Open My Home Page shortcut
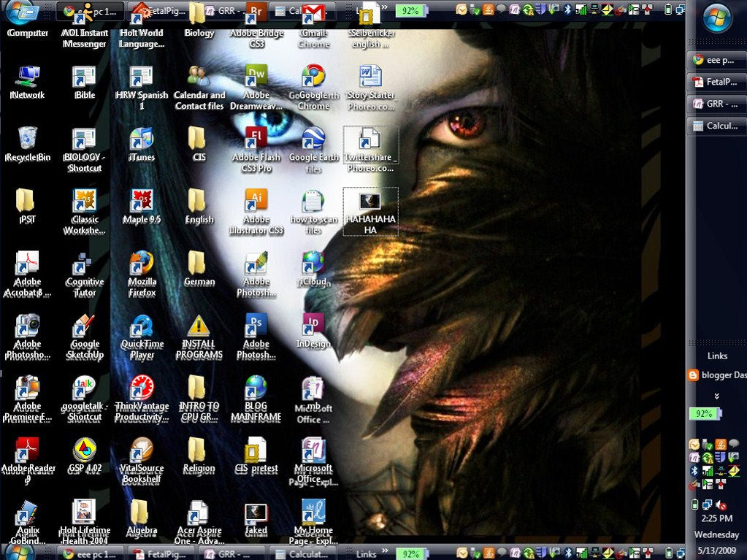 (x=313, y=523)
